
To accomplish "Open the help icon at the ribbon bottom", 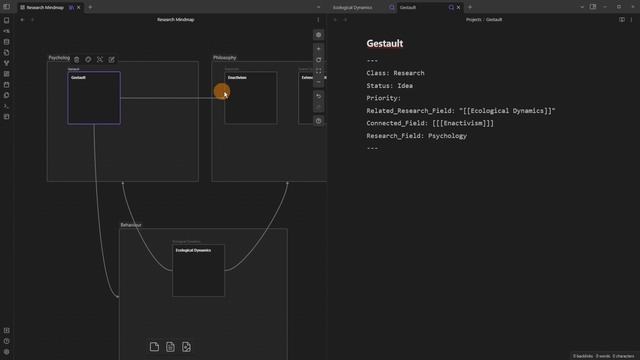I will coord(7,341).
